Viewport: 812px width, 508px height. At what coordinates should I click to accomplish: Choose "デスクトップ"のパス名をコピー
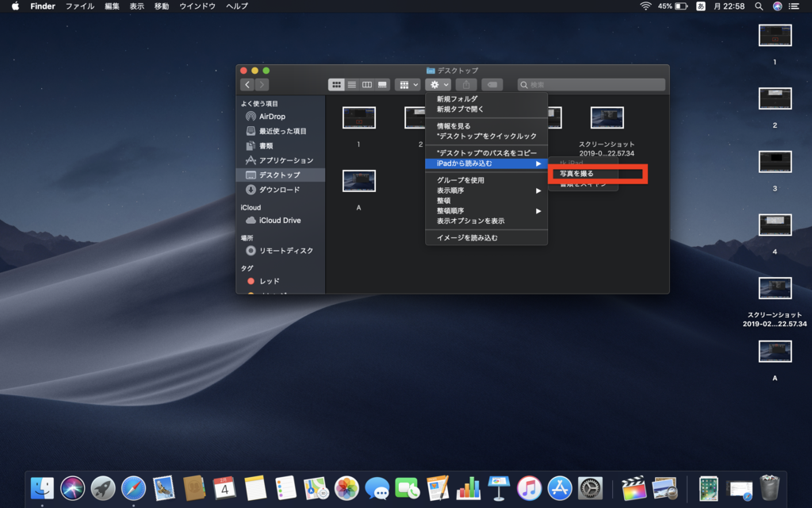click(x=486, y=153)
